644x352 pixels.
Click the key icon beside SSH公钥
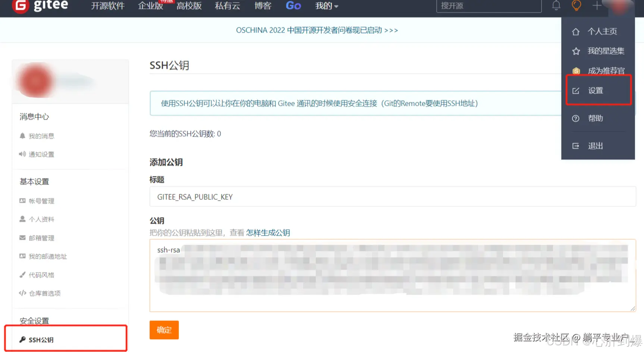pyautogui.click(x=22, y=339)
